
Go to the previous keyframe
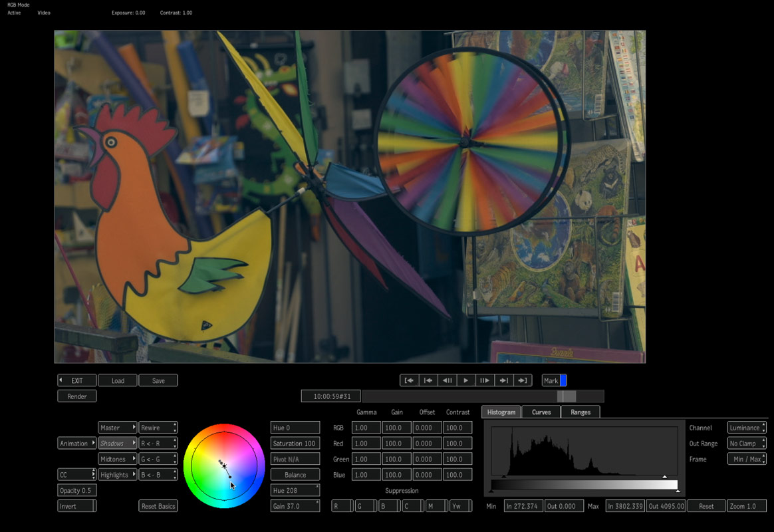pyautogui.click(x=429, y=380)
